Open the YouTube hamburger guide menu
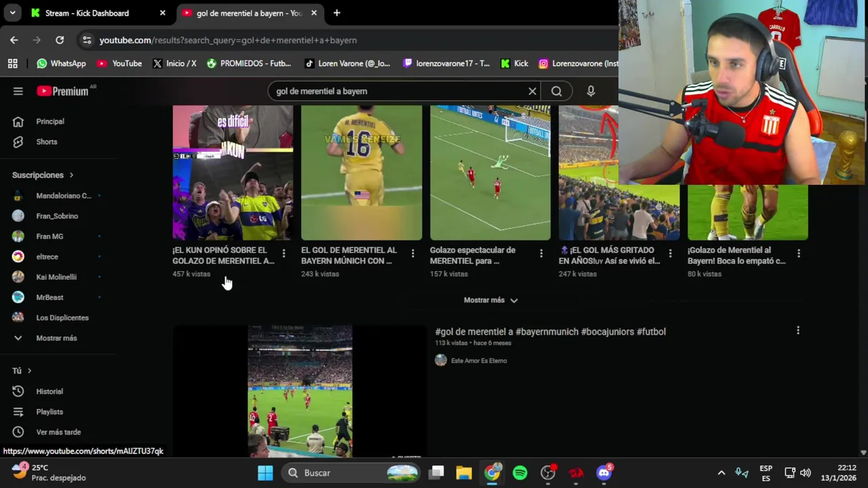The width and height of the screenshot is (868, 488). click(18, 91)
